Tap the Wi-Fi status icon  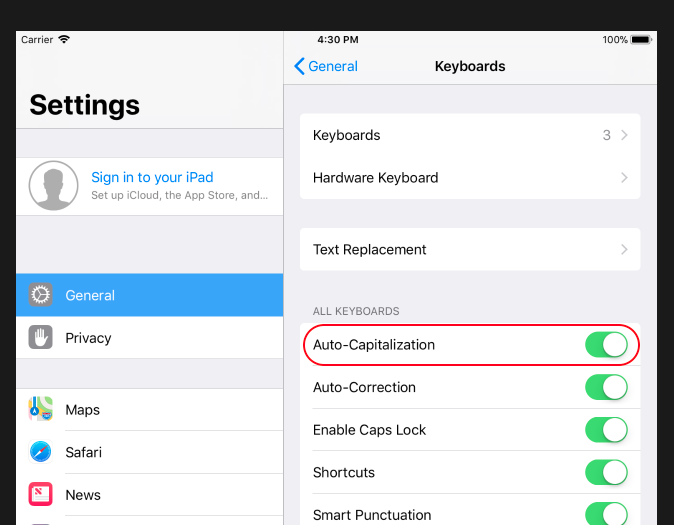[x=64, y=40]
